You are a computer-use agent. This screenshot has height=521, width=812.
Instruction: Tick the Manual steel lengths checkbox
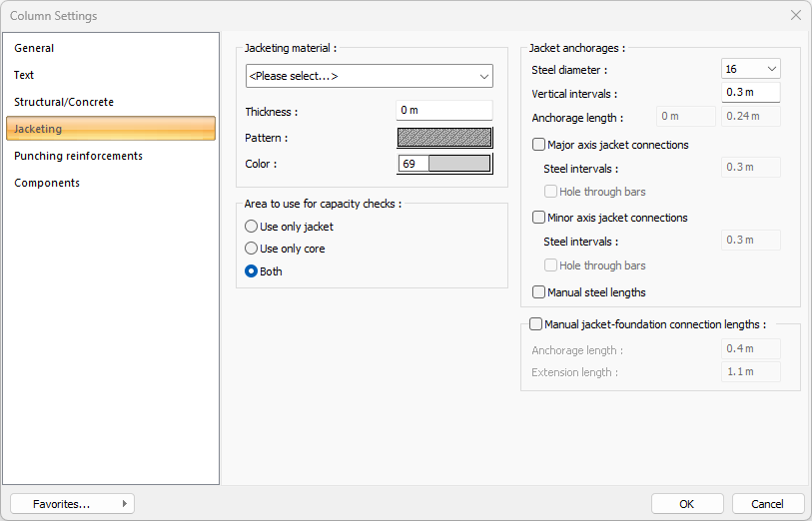[539, 292]
